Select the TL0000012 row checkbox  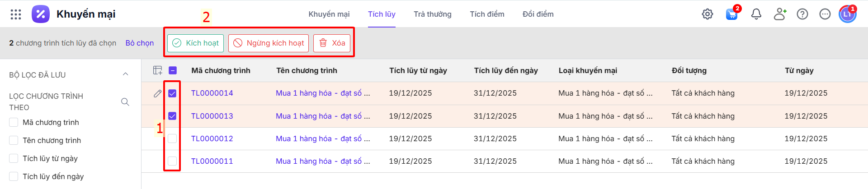[172, 138]
